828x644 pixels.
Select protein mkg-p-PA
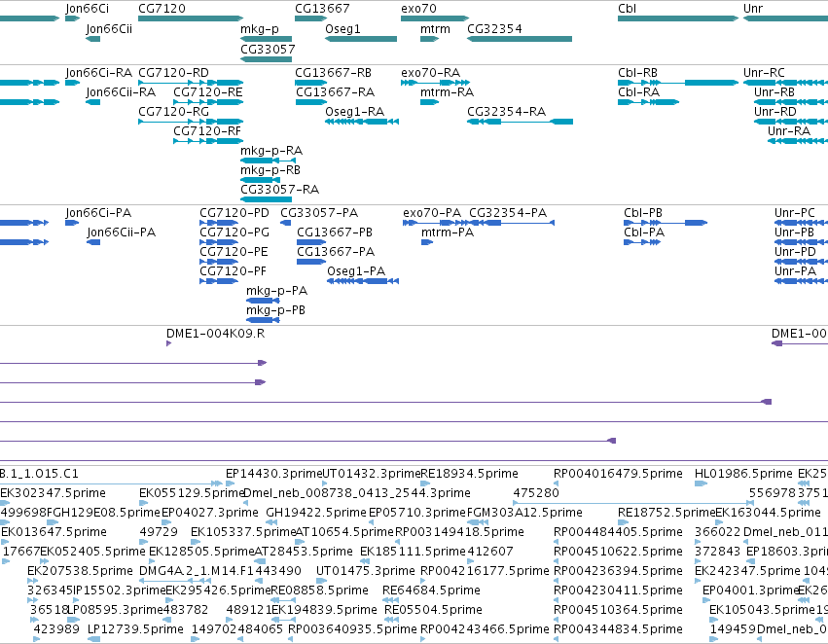(x=263, y=301)
